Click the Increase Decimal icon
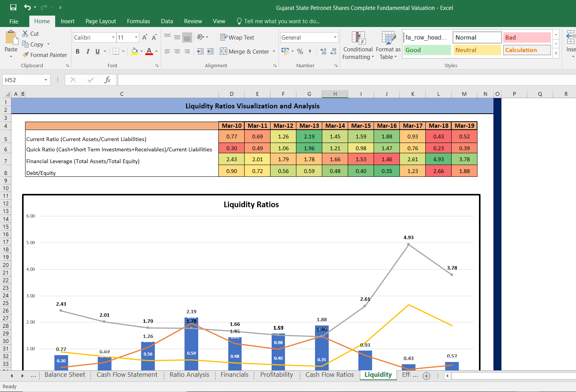The width and height of the screenshot is (576, 392). coord(323,51)
